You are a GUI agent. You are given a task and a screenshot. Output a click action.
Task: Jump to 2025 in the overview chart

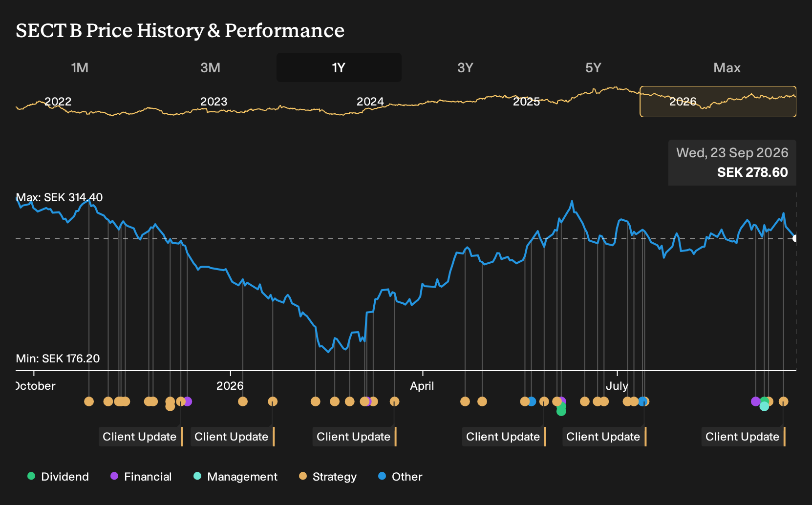pyautogui.click(x=526, y=102)
